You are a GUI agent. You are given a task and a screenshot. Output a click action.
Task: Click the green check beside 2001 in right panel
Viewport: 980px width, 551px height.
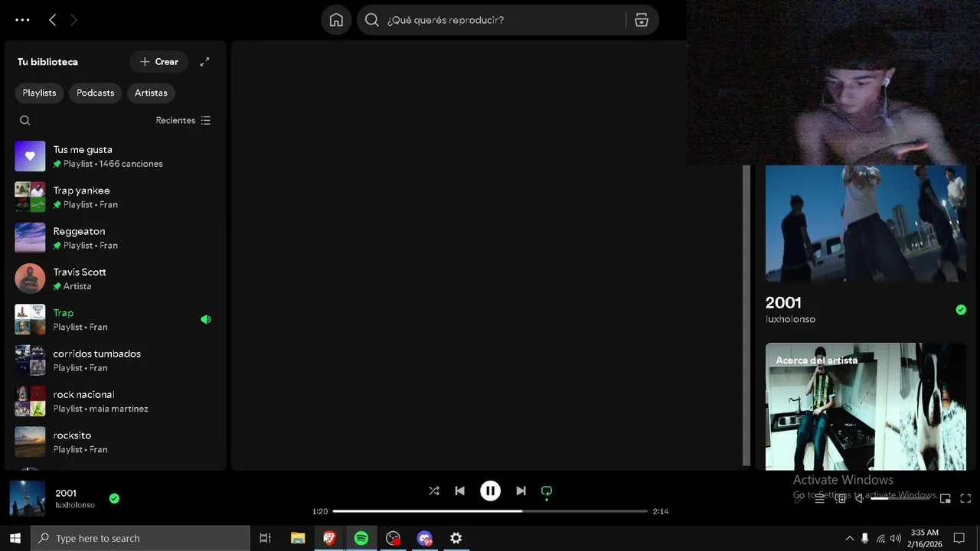[961, 310]
